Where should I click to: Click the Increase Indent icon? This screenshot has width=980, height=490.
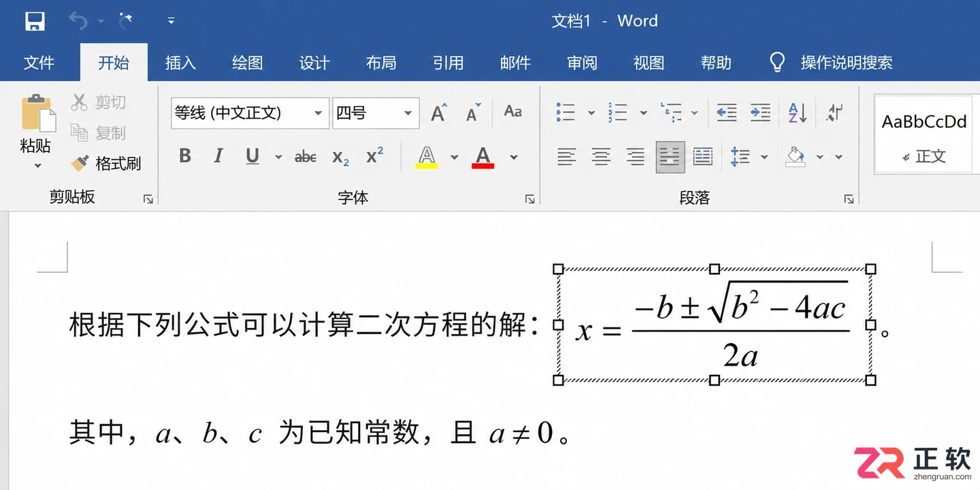point(760,112)
